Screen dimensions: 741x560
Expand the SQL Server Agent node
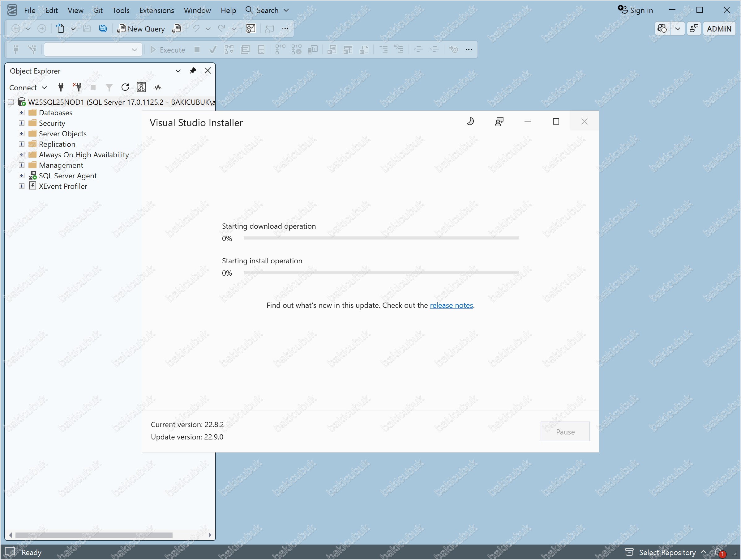pos(21,176)
